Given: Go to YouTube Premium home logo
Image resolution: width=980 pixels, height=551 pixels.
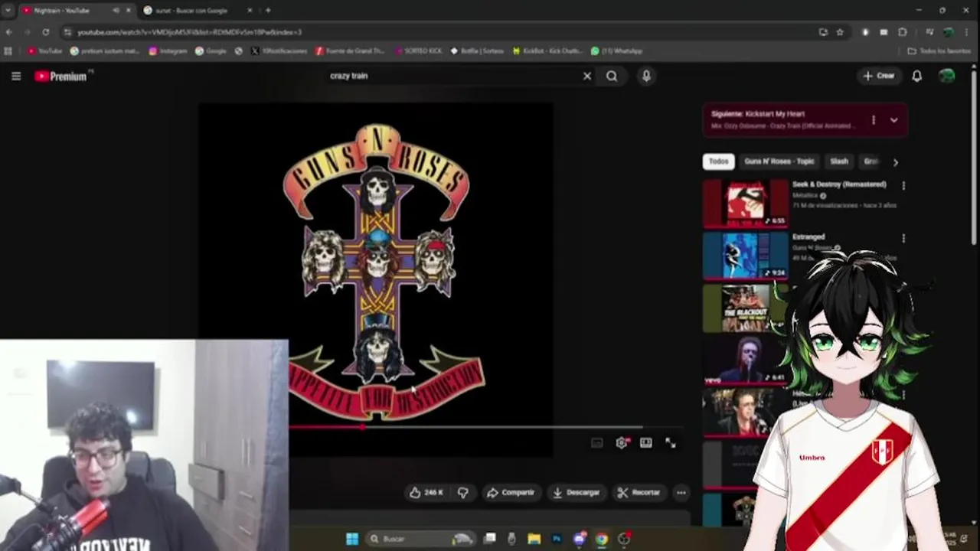Looking at the screenshot, I should [x=61, y=76].
